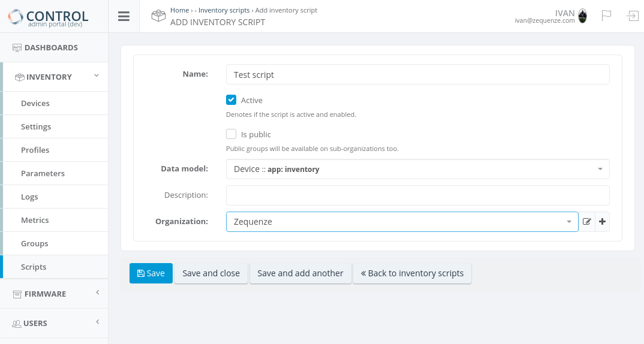Open Devices in the sidebar
Image resolution: width=644 pixels, height=344 pixels.
pyautogui.click(x=35, y=103)
